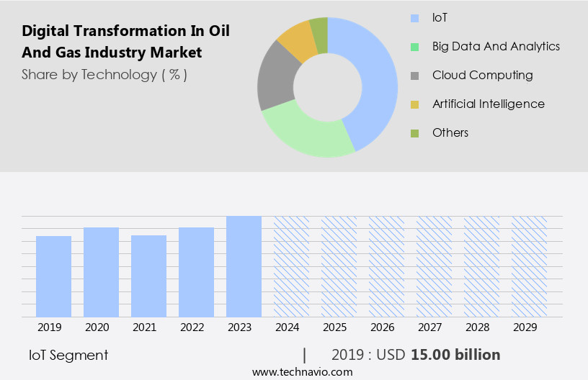Select the IoT legend label
The width and height of the screenshot is (588, 380).
440,17
